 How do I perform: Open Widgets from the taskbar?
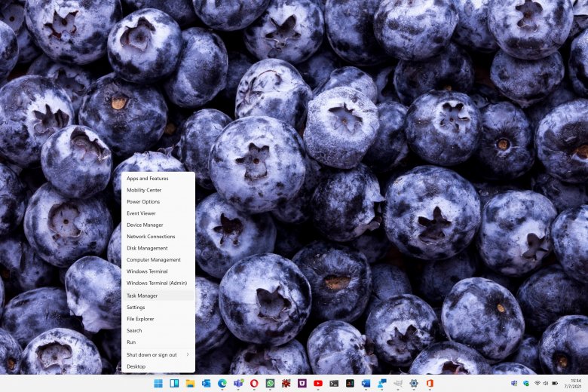(x=174, y=384)
